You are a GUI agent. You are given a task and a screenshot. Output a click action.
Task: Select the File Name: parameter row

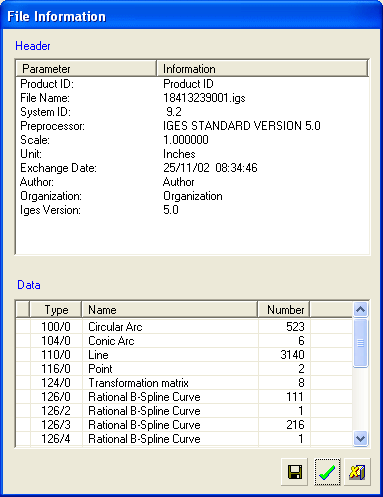click(x=192, y=98)
